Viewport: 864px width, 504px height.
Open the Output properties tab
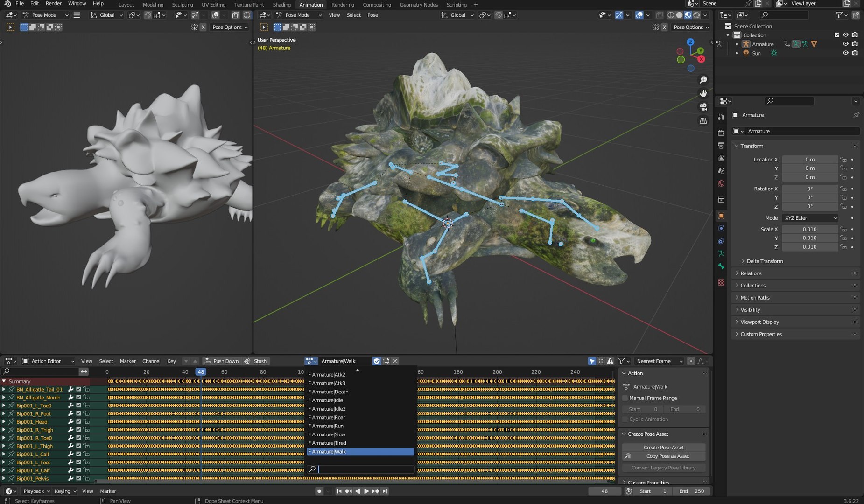(x=721, y=146)
